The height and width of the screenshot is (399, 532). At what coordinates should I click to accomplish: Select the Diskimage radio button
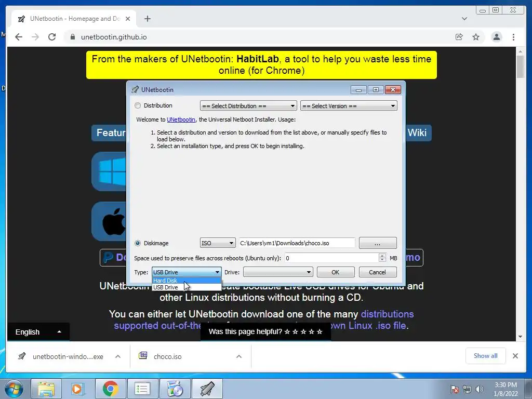(x=137, y=243)
